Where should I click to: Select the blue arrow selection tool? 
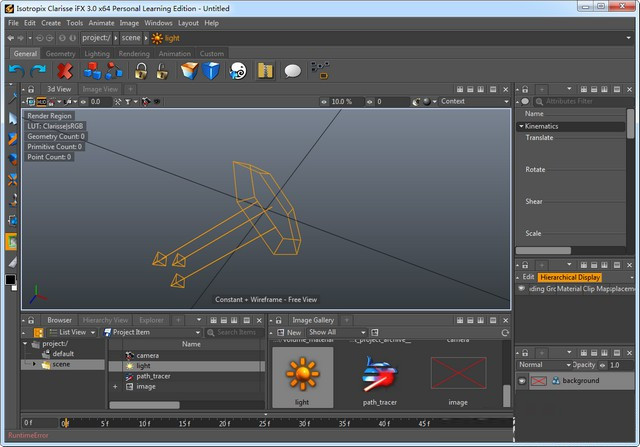pyautogui.click(x=13, y=118)
